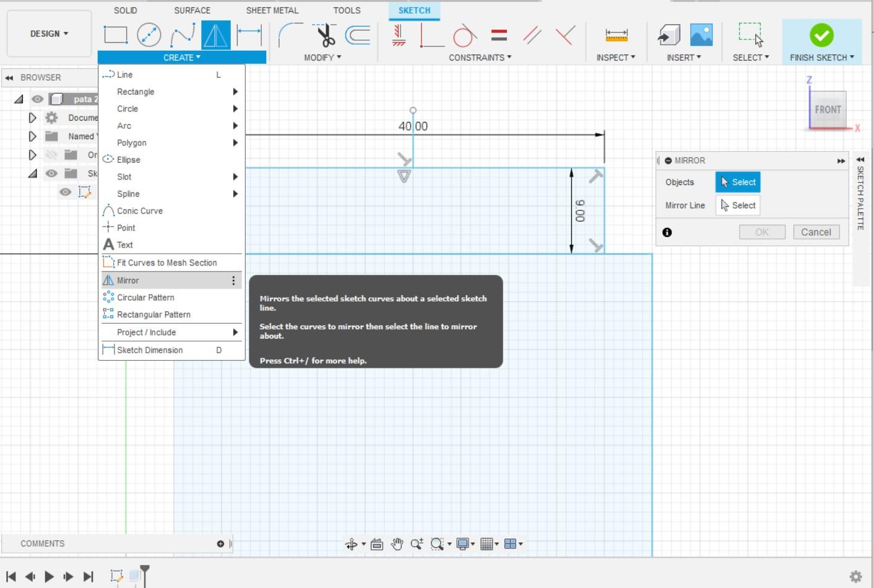Image resolution: width=874 pixels, height=588 pixels.
Task: Activate the Zoom tool
Action: tap(417, 544)
